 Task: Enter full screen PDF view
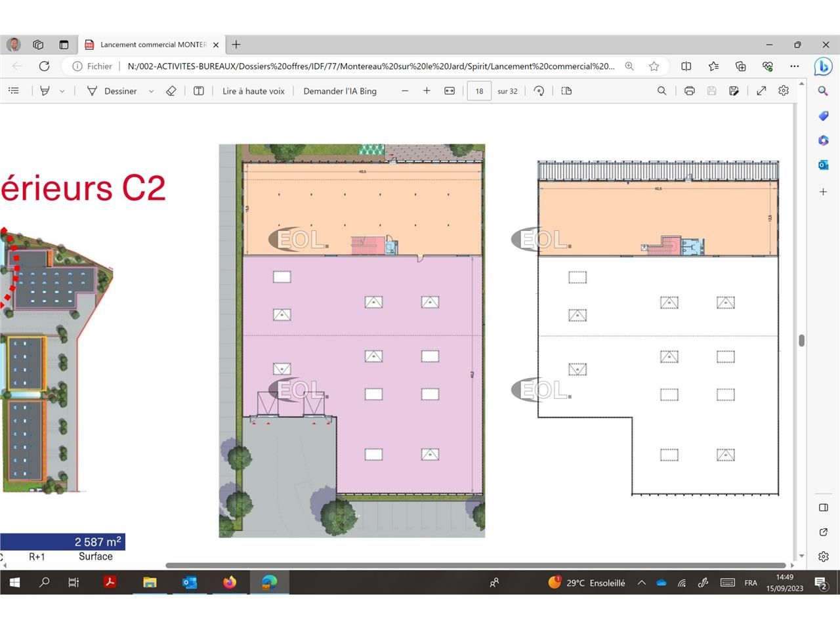click(761, 91)
